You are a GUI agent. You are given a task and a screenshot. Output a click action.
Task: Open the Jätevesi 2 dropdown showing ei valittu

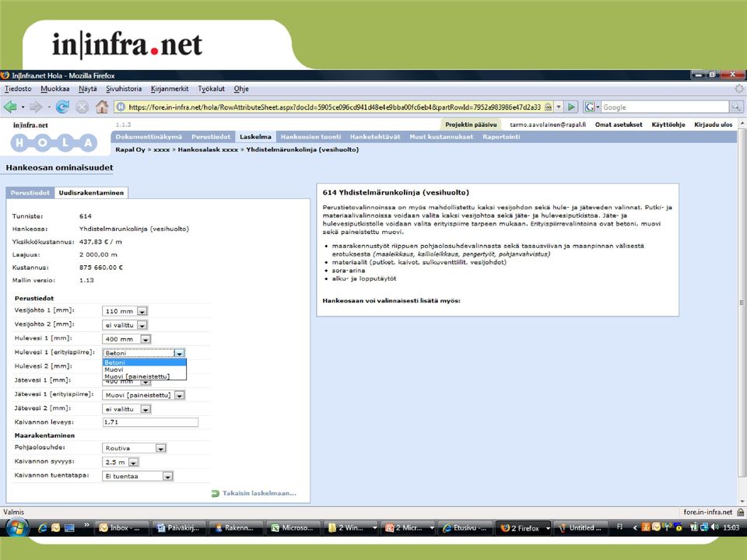tap(127, 409)
